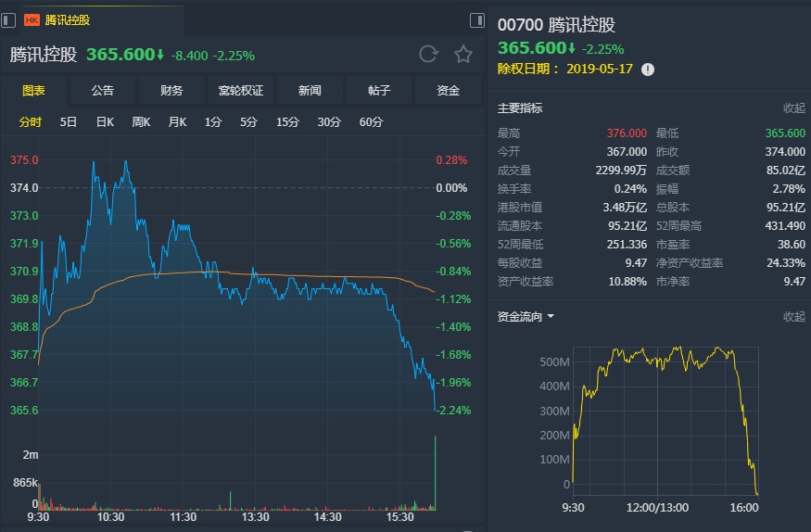The height and width of the screenshot is (532, 811).
Task: Click the 昨收 value 374.000
Action: [785, 151]
